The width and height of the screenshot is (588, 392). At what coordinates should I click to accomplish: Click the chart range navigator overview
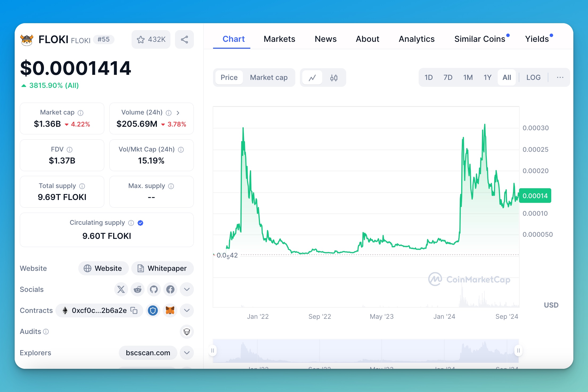coord(366,350)
